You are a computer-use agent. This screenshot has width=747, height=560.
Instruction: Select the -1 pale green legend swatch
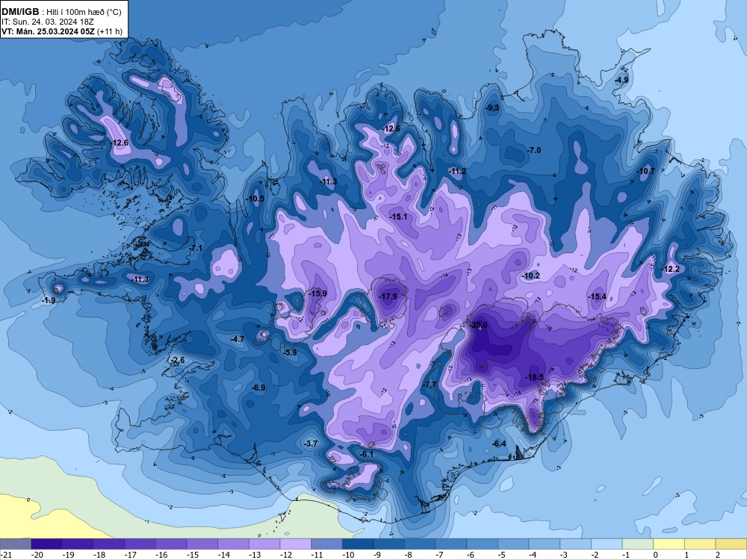click(638, 544)
